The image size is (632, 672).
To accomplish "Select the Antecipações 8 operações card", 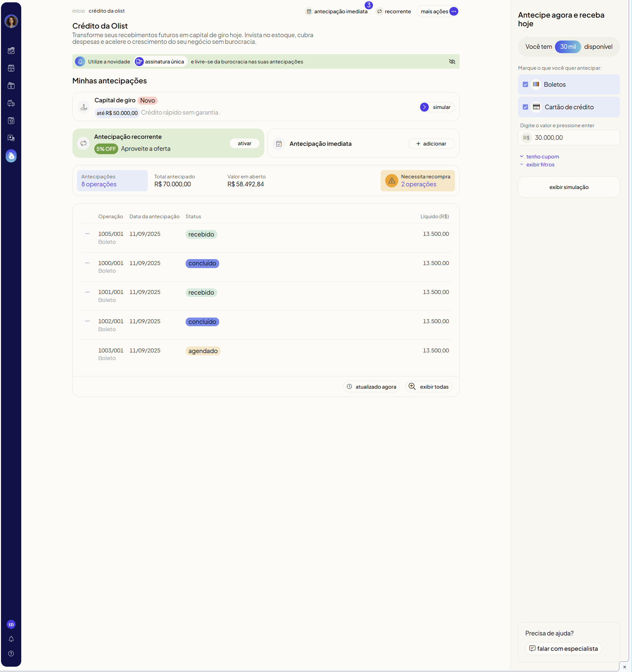I will [112, 181].
